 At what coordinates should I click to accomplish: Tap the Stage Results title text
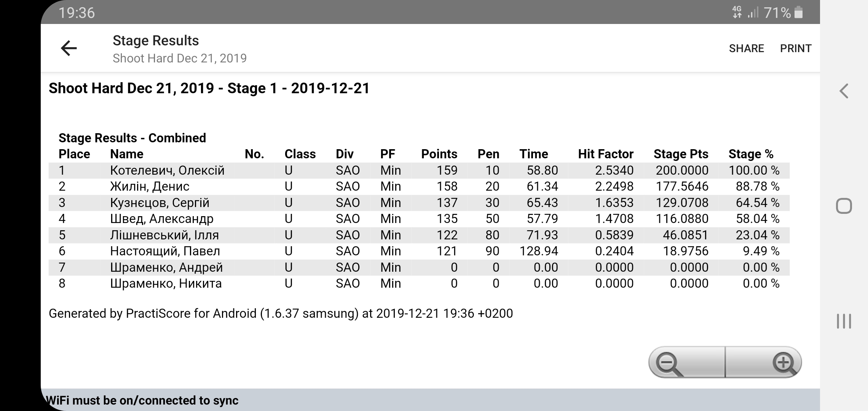pos(156,41)
